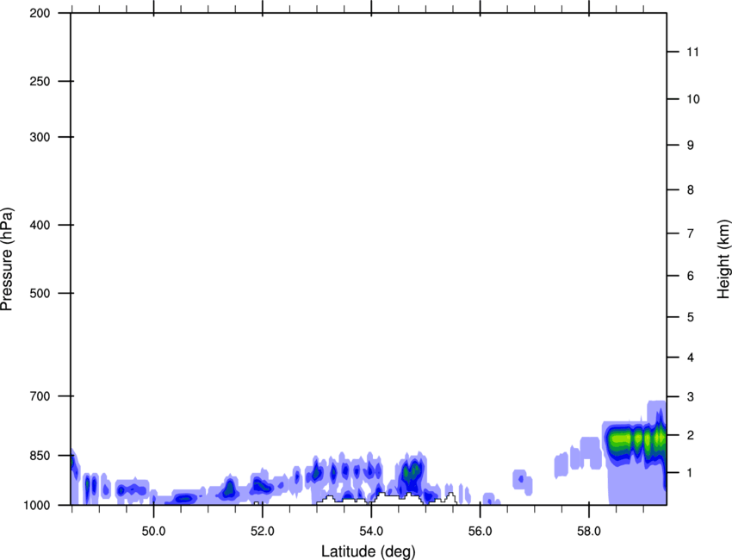Pick the 1 km height label

click(691, 473)
